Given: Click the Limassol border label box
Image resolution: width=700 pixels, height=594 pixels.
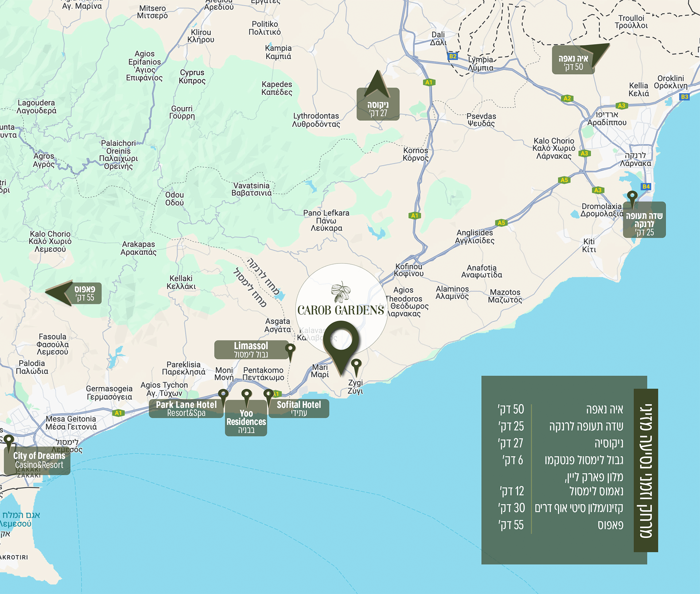Looking at the screenshot, I should click(251, 350).
